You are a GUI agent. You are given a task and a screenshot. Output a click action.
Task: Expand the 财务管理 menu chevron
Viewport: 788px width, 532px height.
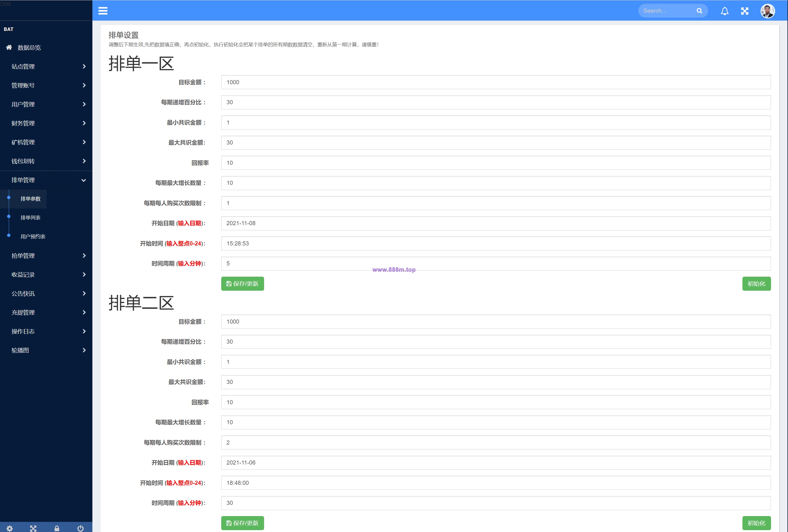coord(84,123)
